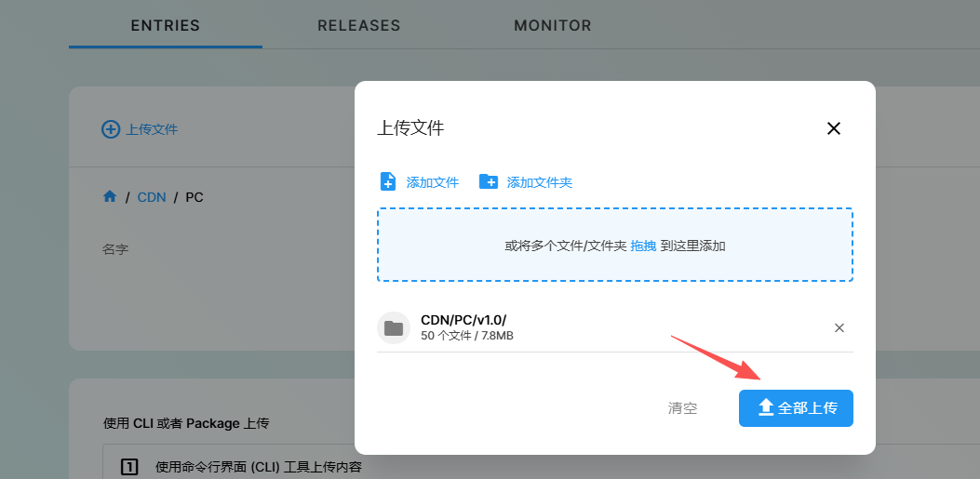Close the 上传文件 dialog with the X

click(x=834, y=128)
